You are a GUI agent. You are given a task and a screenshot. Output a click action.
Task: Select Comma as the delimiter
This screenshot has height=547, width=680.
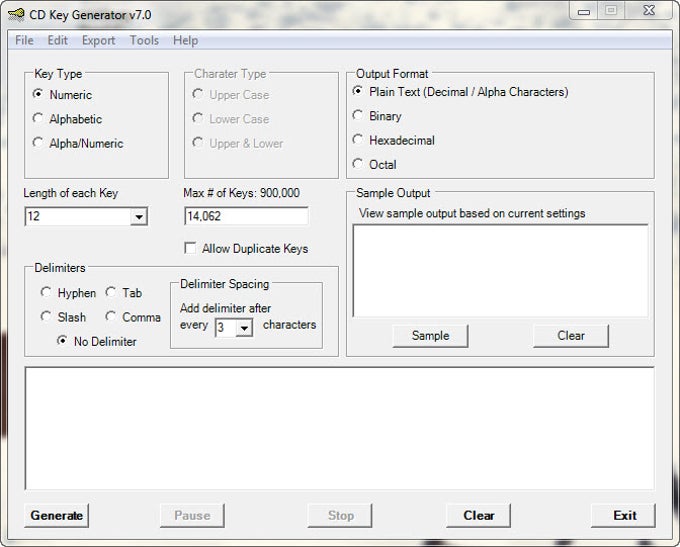[x=111, y=317]
